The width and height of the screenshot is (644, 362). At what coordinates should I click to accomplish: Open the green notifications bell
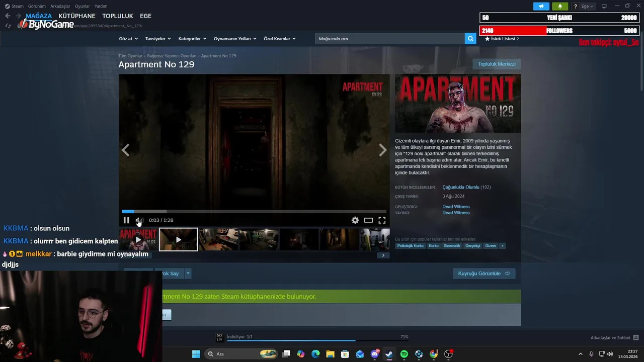pos(560,7)
